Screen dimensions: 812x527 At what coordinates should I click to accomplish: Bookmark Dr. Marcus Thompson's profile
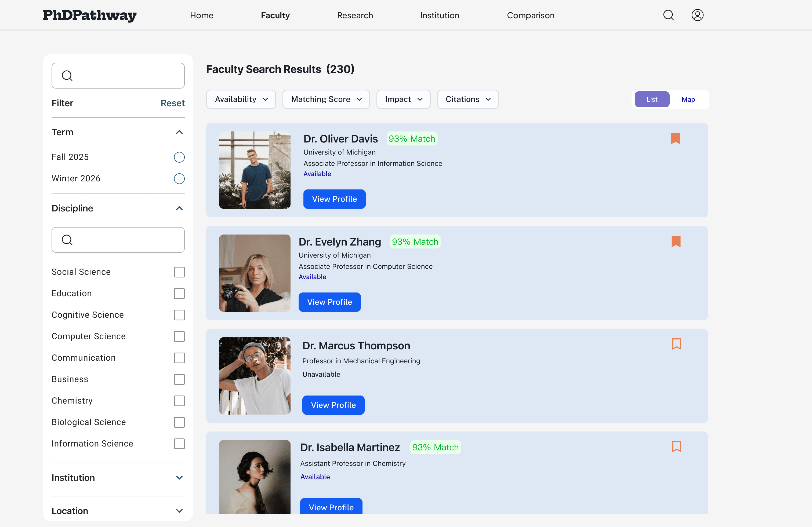coord(676,344)
